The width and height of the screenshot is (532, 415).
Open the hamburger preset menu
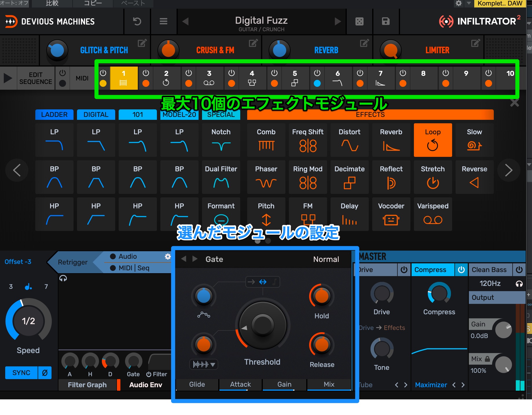[x=164, y=21]
